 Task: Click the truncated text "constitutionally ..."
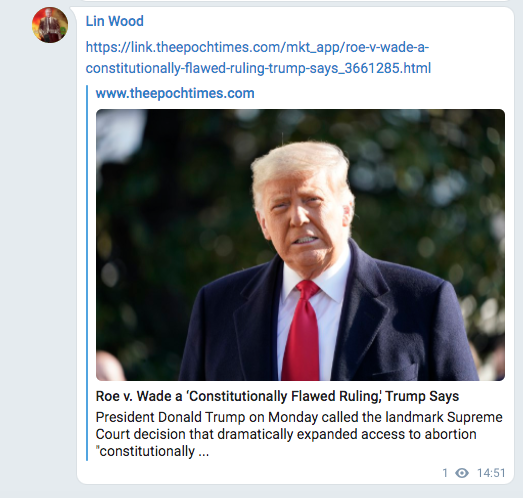click(x=152, y=451)
